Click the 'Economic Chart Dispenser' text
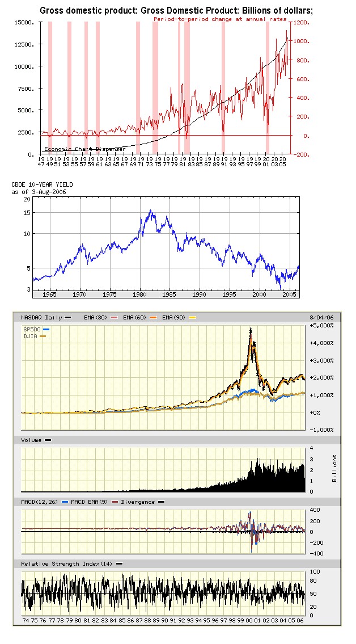 pos(85,149)
